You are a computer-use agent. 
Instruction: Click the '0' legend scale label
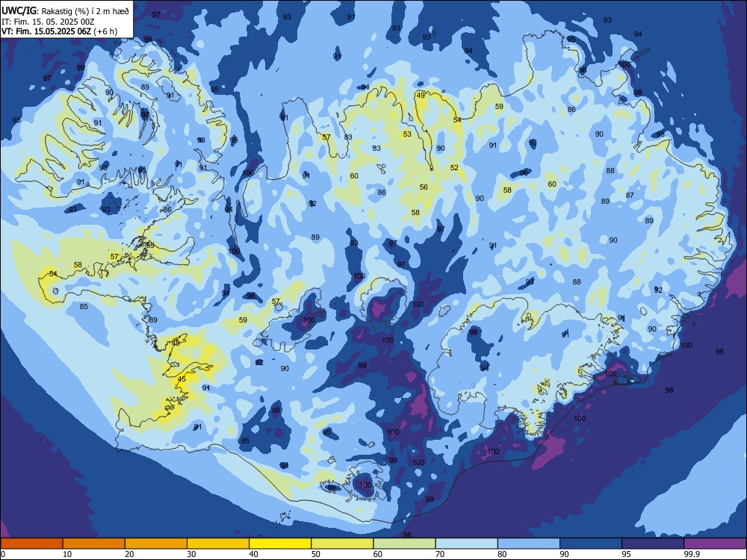[2, 554]
